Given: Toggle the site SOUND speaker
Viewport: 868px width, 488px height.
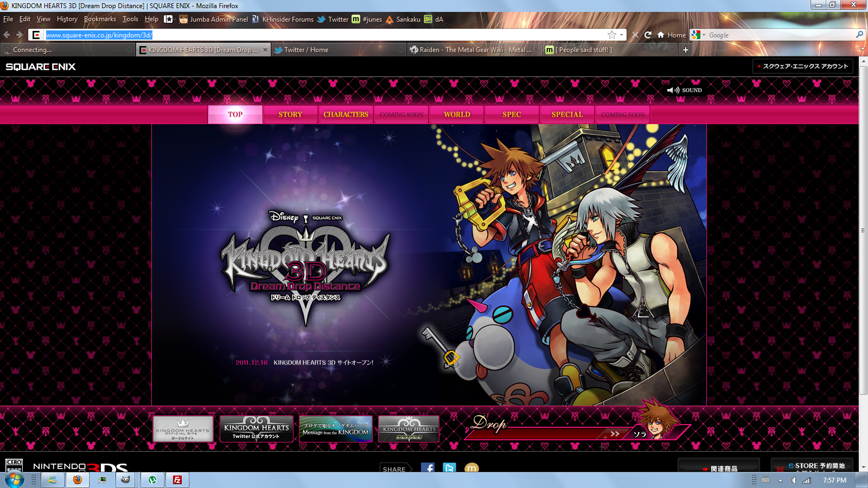Looking at the screenshot, I should click(685, 90).
